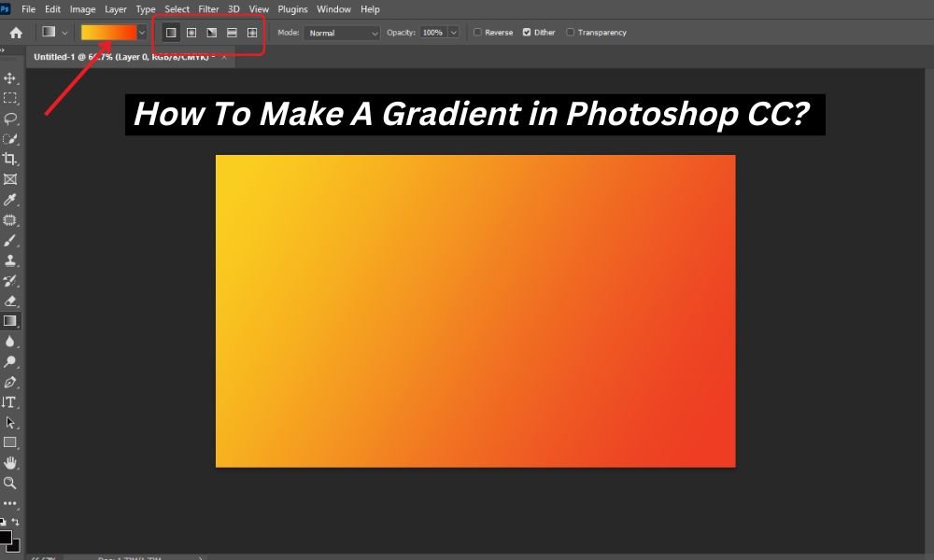Open the Mode dropdown set to Normal
Screen dimensions: 934x560
click(341, 32)
